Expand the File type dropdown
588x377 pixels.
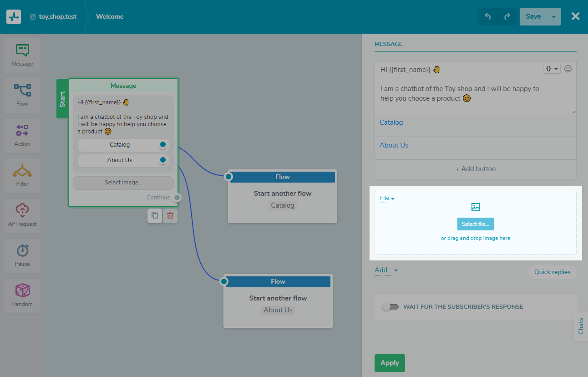(387, 198)
